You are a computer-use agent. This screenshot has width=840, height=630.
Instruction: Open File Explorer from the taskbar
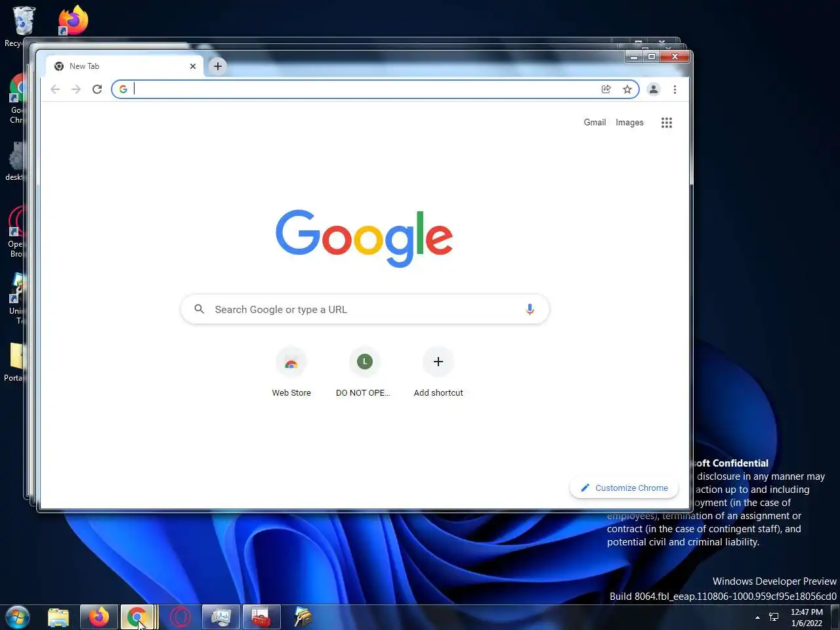pyautogui.click(x=58, y=618)
